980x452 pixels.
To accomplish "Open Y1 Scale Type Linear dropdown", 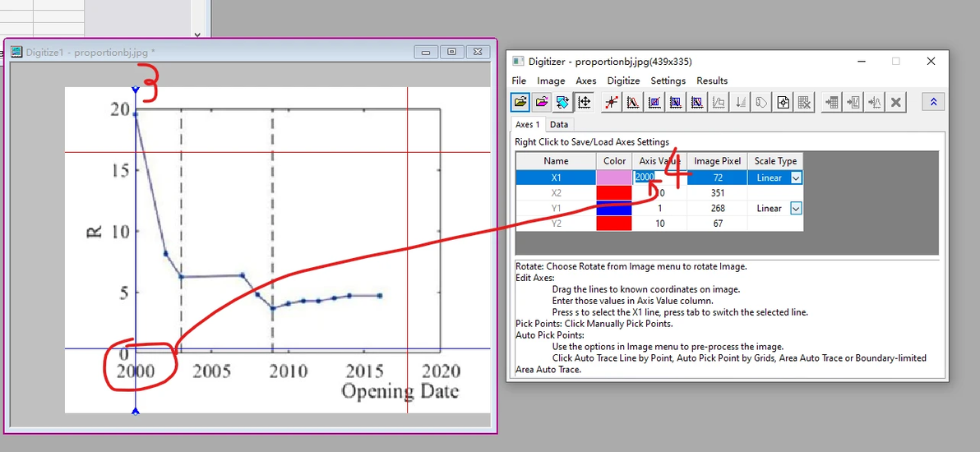I will click(796, 208).
